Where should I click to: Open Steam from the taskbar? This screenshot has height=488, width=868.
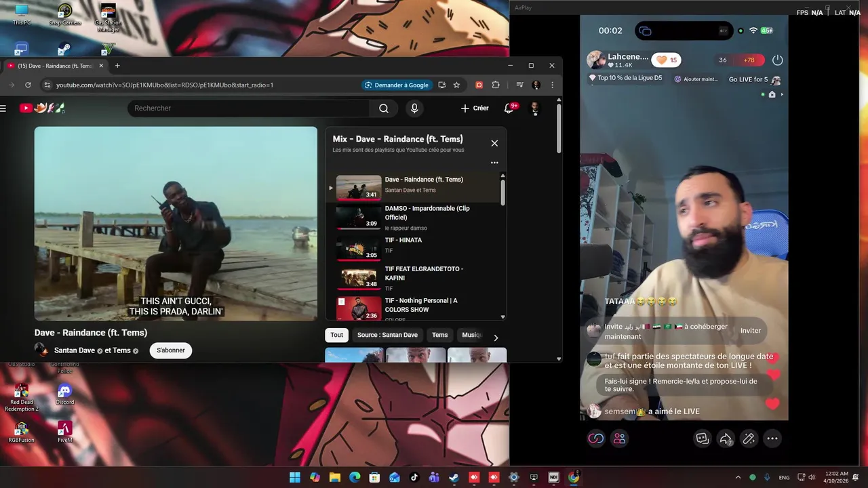(x=454, y=477)
